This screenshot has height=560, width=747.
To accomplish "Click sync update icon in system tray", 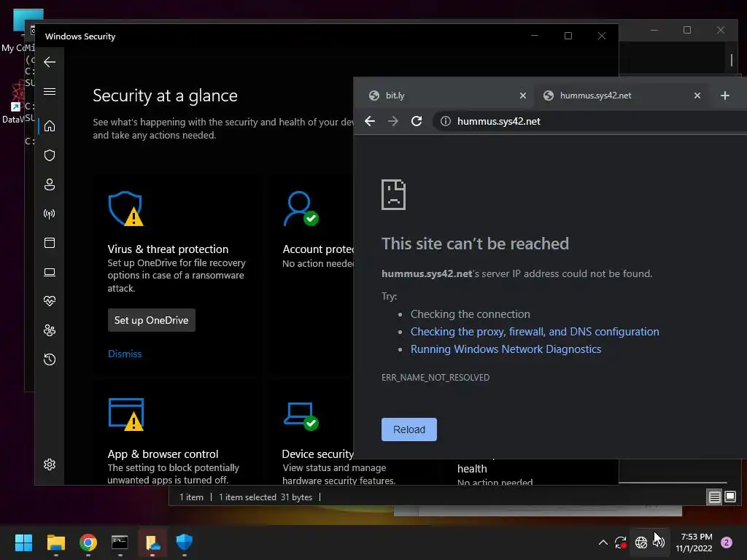I will point(621,542).
